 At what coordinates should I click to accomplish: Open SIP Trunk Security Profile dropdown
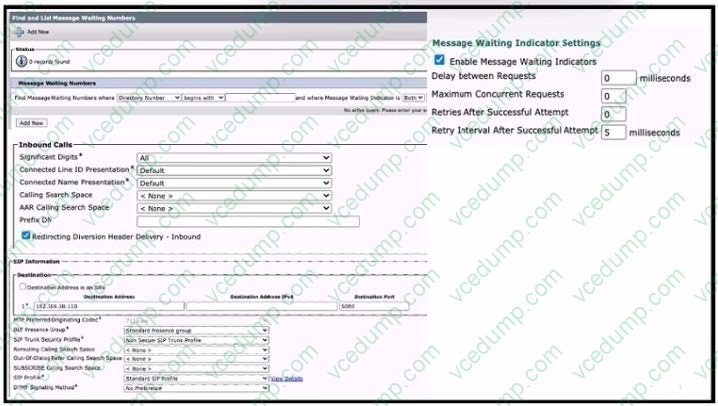(x=195, y=339)
